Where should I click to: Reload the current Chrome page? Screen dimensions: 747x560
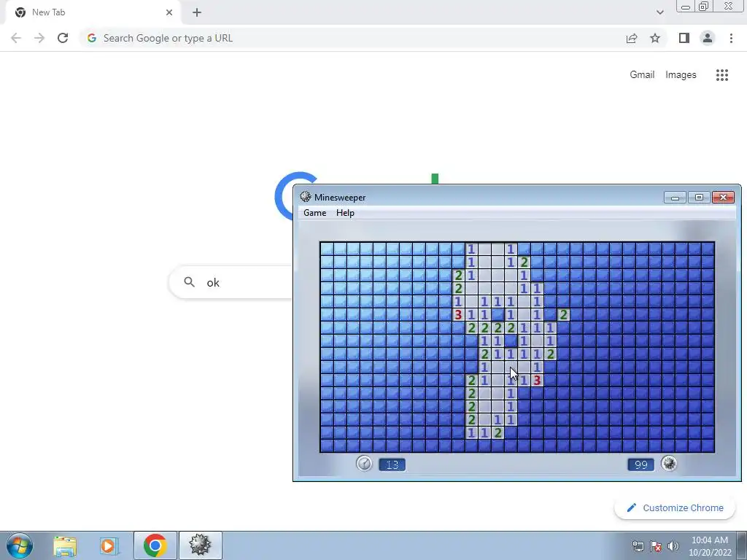[63, 38]
